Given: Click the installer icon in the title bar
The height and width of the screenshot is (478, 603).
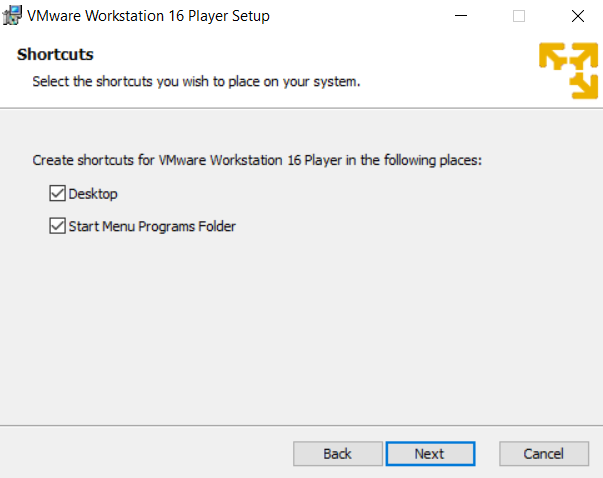Looking at the screenshot, I should [12, 16].
